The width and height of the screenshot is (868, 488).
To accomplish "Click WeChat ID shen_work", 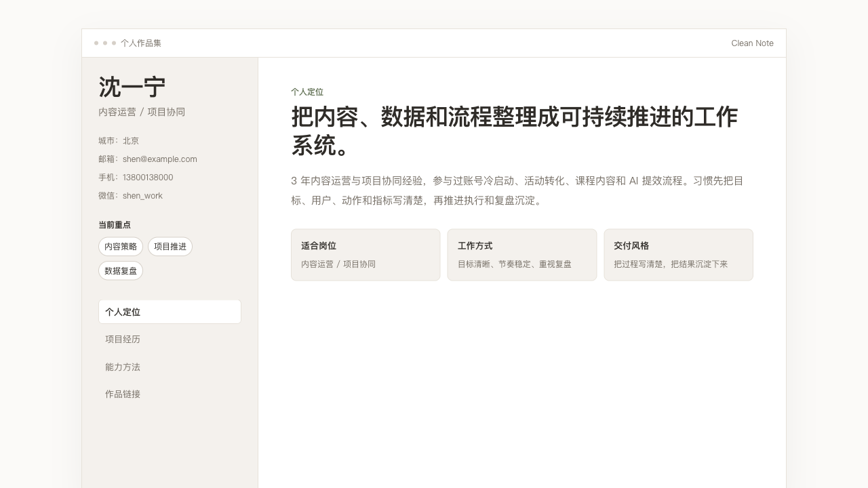I will coord(142,196).
